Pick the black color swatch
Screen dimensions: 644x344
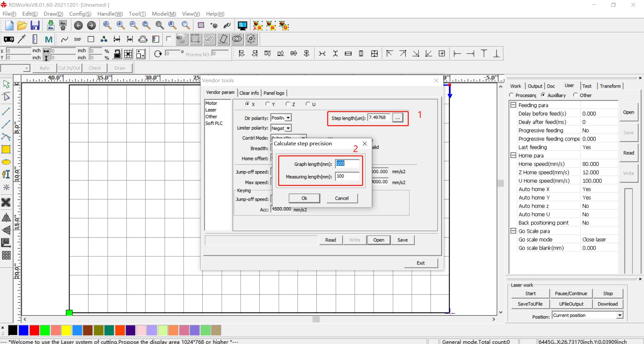coord(13,330)
